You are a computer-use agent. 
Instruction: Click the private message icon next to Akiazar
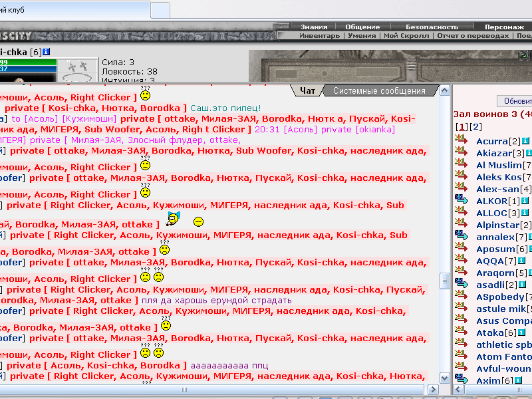(x=461, y=152)
